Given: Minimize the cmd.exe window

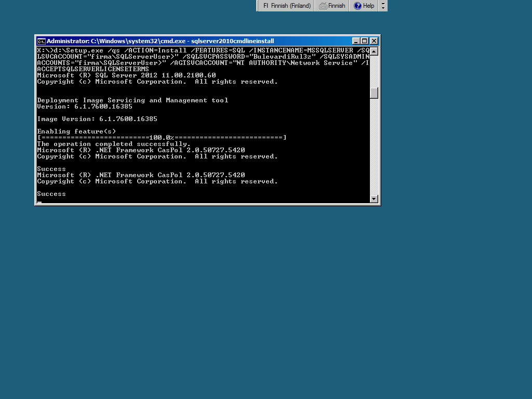Looking at the screenshot, I should tap(356, 41).
